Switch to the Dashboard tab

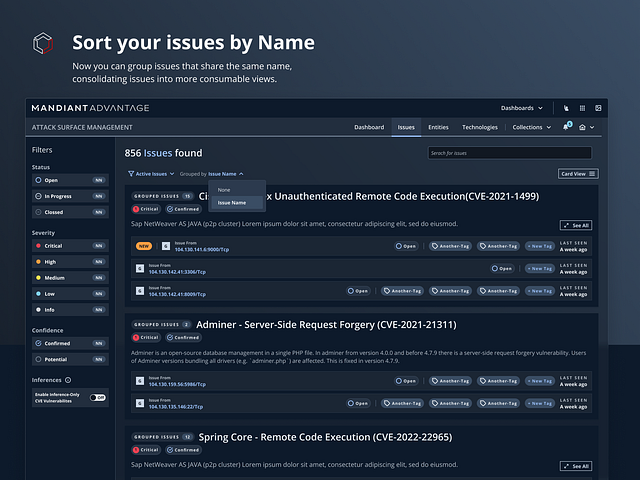(369, 127)
